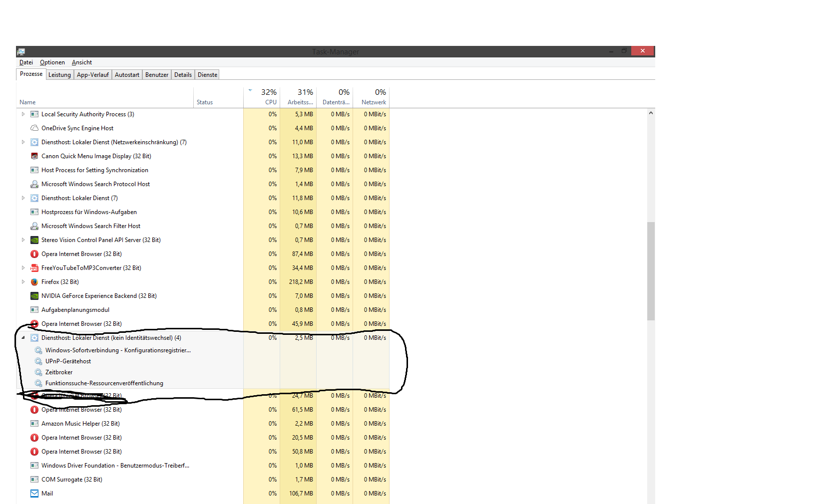
Task: Click the FreeYouTubeToMP3Converter icon
Action: click(34, 268)
